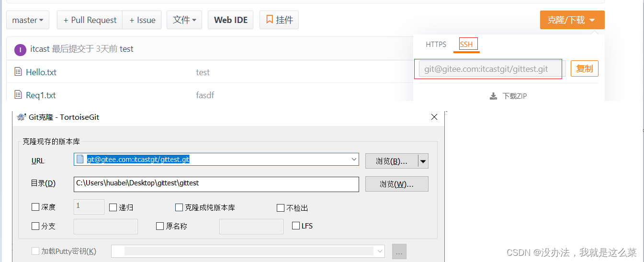Click the 浏览(B)... button for URL
Screen dimensions: 644x262
click(392, 161)
